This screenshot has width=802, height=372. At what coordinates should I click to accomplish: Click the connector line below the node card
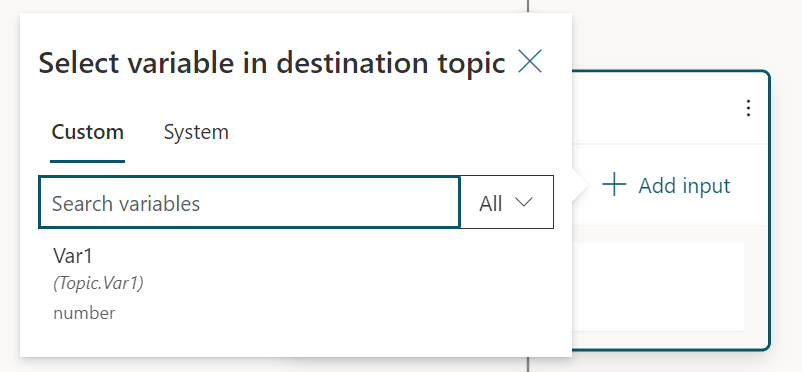pos(528,364)
